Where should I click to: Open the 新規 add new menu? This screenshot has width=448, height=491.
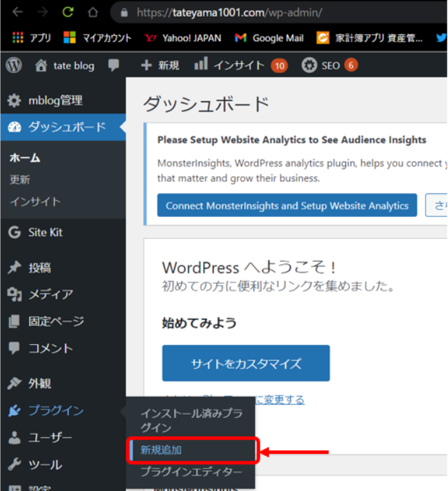[160, 65]
